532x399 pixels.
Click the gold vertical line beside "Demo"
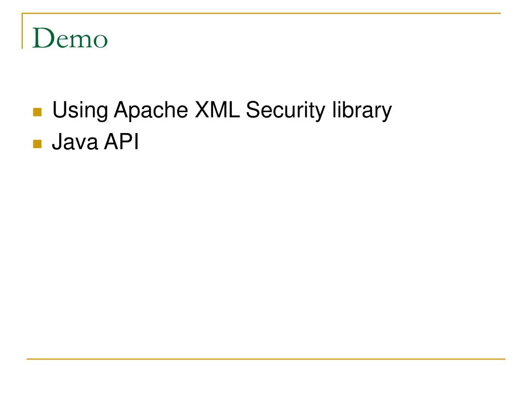tap(22, 31)
